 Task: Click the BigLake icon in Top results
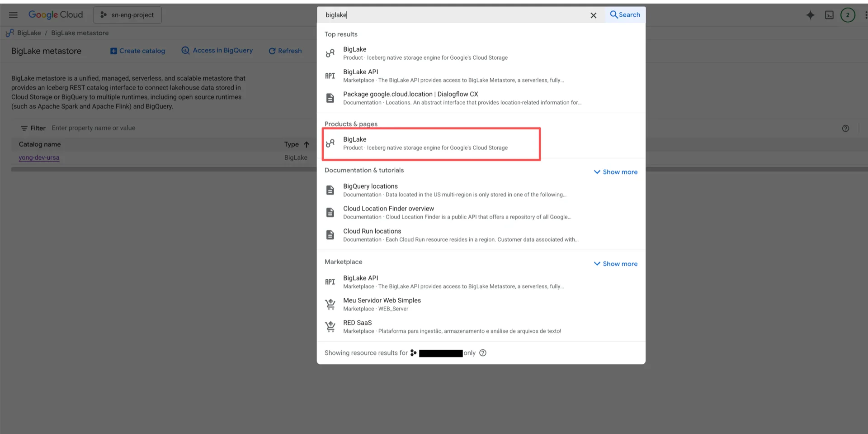[x=330, y=53]
